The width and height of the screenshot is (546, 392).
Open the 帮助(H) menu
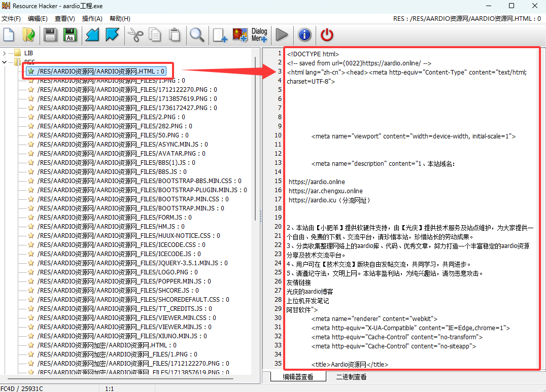120,18
